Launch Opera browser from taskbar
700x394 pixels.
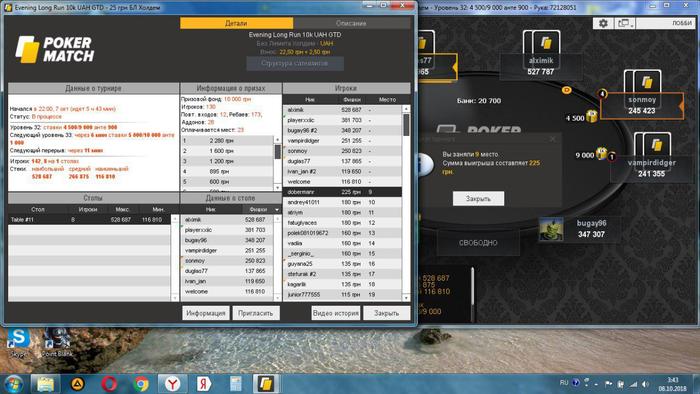(x=110, y=384)
